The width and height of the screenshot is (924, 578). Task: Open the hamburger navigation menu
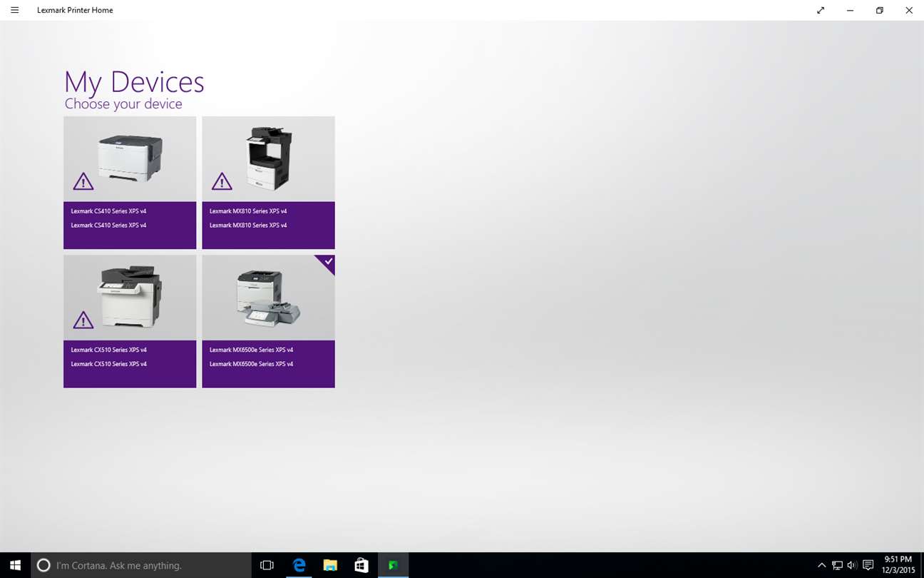(14, 10)
